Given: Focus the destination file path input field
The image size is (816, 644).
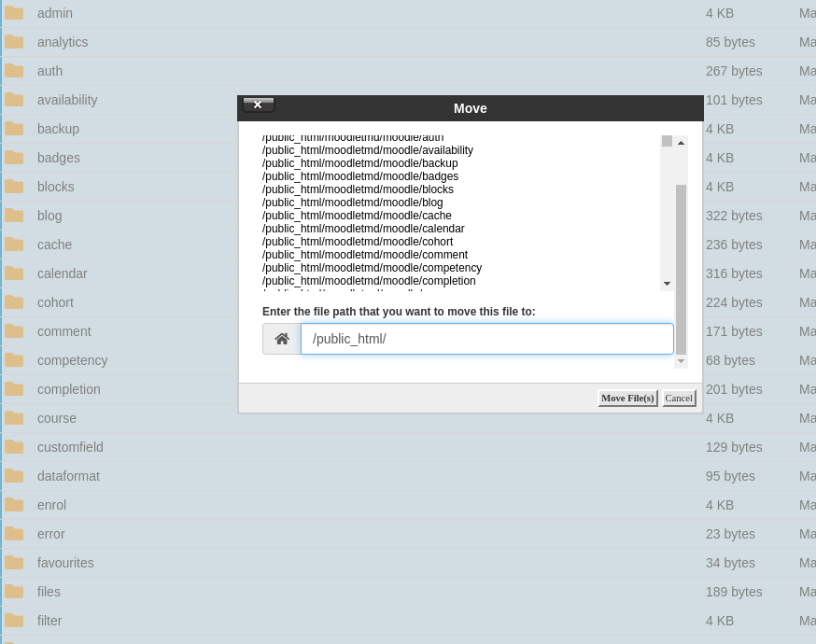Looking at the screenshot, I should [486, 339].
